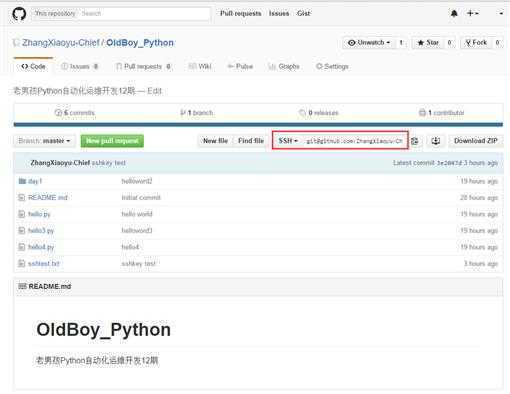Click the watcher count next to Unwatch

coord(401,43)
